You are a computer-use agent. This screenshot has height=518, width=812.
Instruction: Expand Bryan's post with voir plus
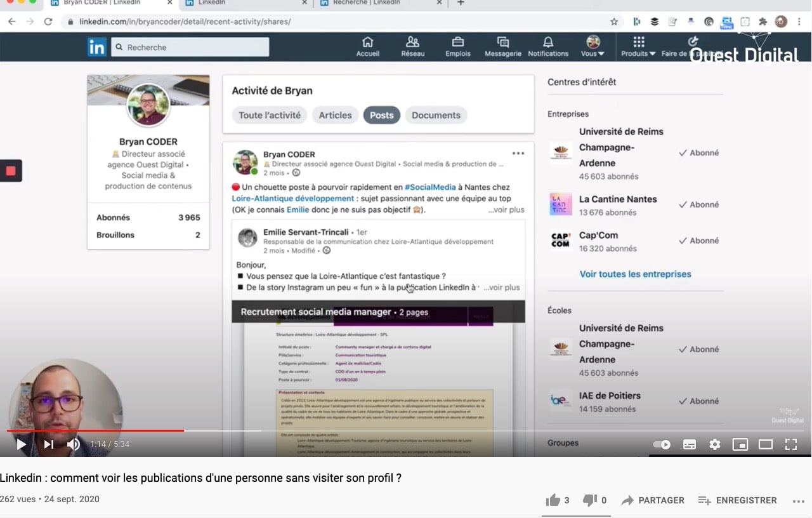pyautogui.click(x=506, y=209)
